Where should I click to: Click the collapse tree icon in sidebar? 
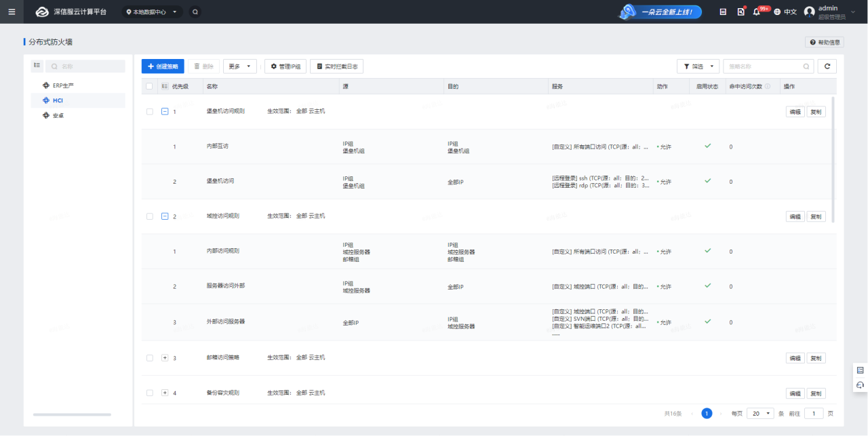click(x=37, y=66)
